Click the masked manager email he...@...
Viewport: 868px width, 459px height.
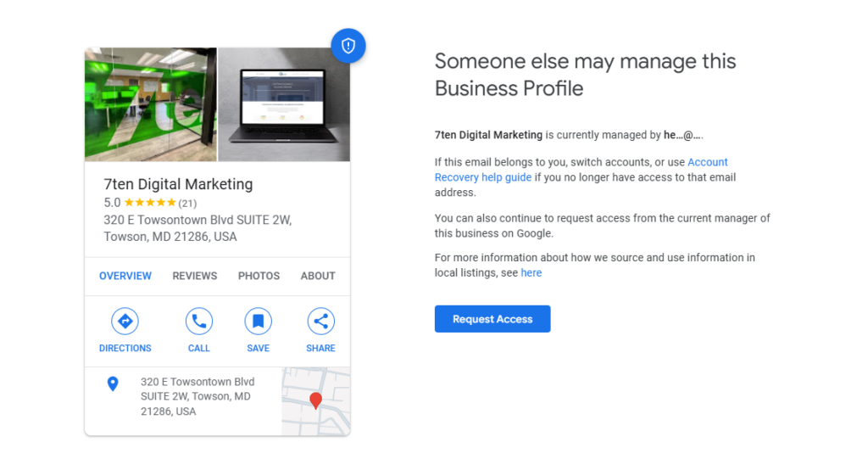[x=683, y=135]
